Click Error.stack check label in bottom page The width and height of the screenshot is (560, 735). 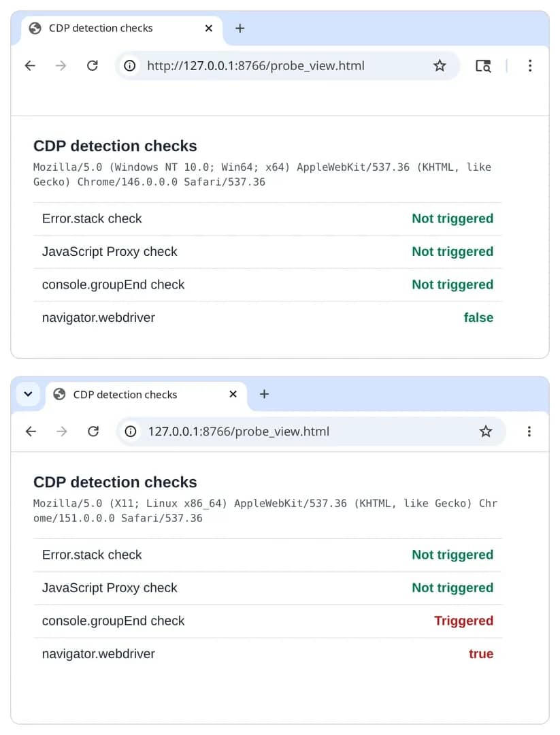coord(92,555)
